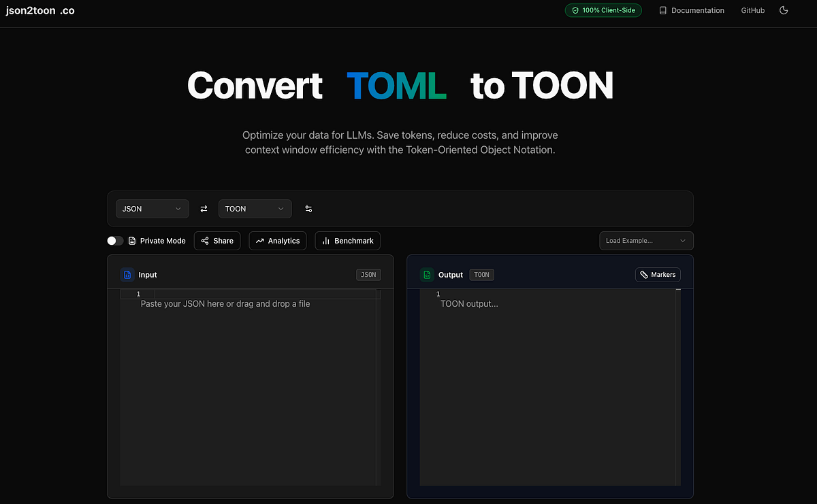Image resolution: width=817 pixels, height=504 pixels.
Task: Click the blue JSON file icon beside Input
Action: coord(127,274)
